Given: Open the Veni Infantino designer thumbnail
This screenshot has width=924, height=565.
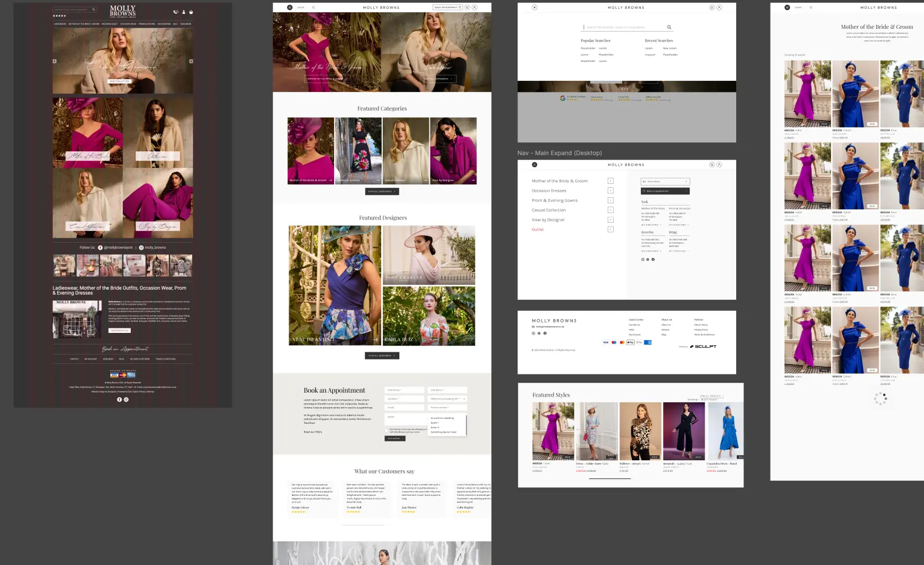Looking at the screenshot, I should 335,285.
